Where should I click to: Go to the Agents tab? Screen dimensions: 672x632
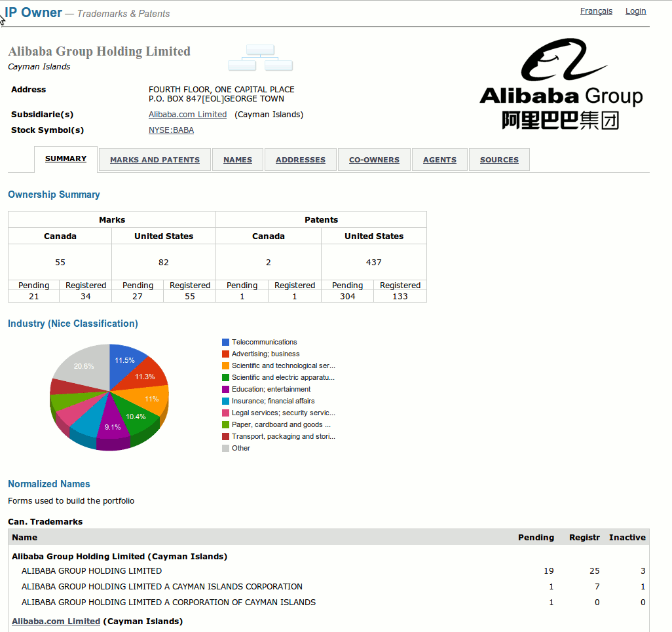click(x=439, y=160)
